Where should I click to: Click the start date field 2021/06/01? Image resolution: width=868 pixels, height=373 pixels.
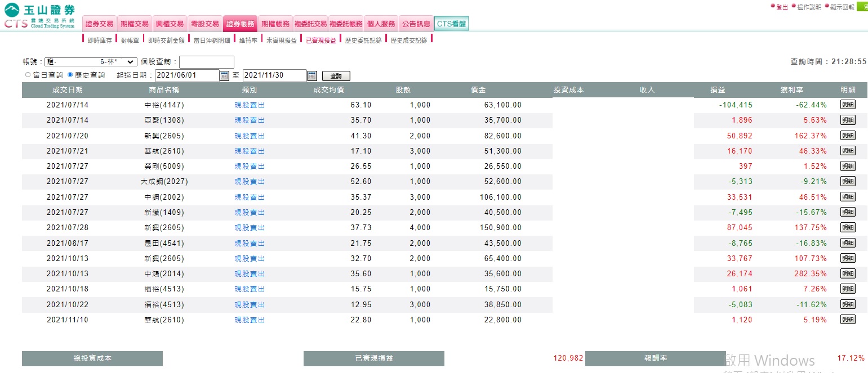(x=187, y=75)
